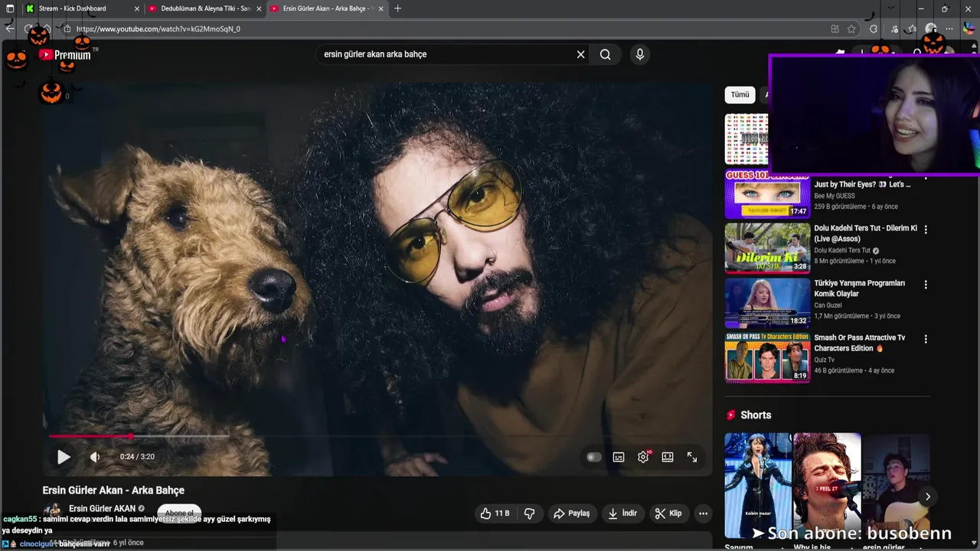Open options for the Dolu Kadehi Ters Tut video
This screenshot has width=980, height=551.
coord(926,230)
